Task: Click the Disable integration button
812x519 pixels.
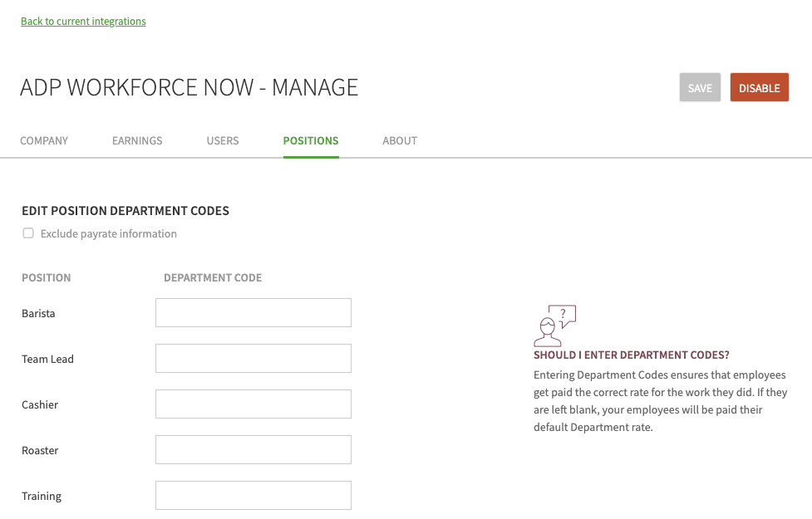Action: (759, 87)
